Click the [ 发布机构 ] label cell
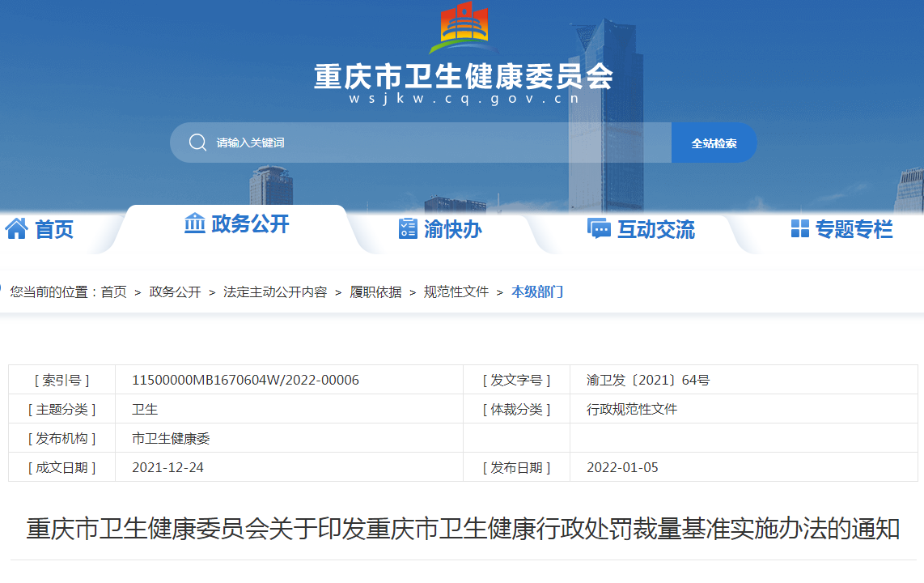The width and height of the screenshot is (924, 583). point(61,439)
